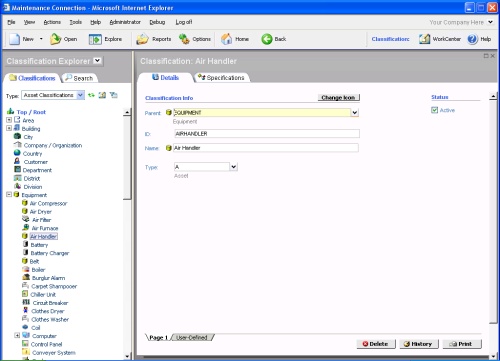The height and width of the screenshot is (361, 500).
Task: Open the File menu
Action: [x=11, y=22]
